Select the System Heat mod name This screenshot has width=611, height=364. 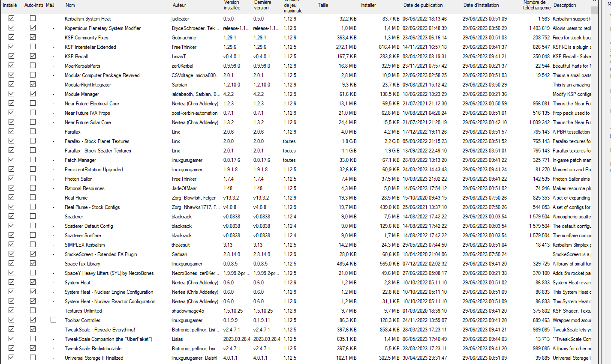click(77, 283)
